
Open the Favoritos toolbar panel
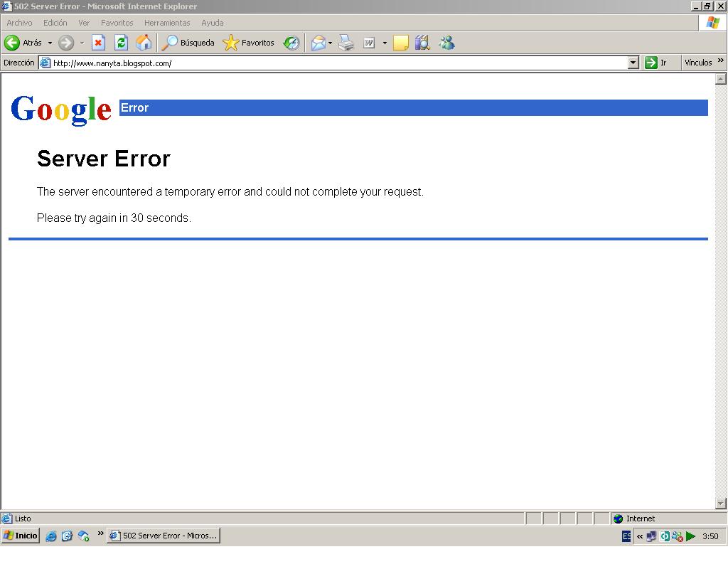(248, 43)
